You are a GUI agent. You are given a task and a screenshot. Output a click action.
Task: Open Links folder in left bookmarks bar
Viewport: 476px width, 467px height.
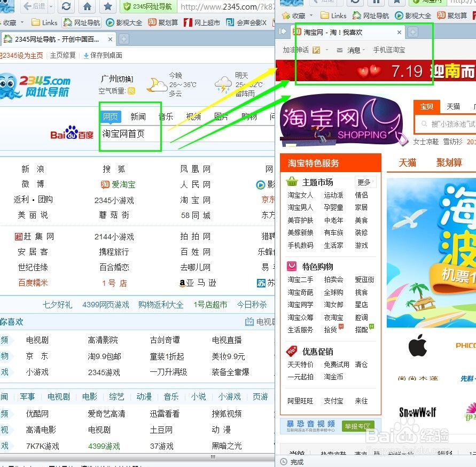click(44, 23)
